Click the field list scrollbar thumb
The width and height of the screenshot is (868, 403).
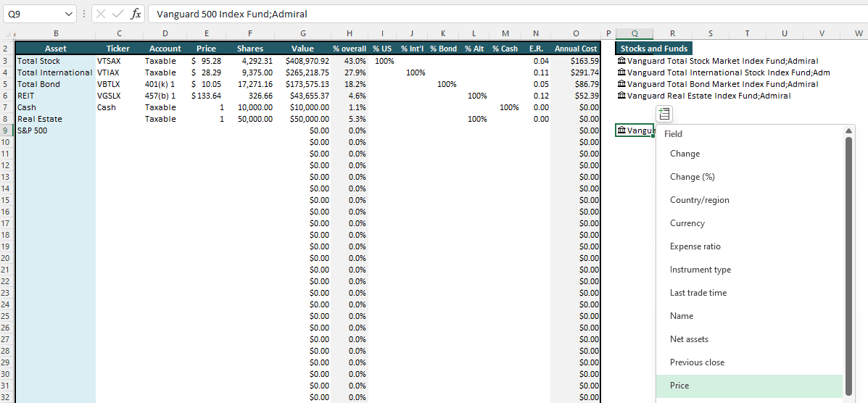[x=848, y=266]
